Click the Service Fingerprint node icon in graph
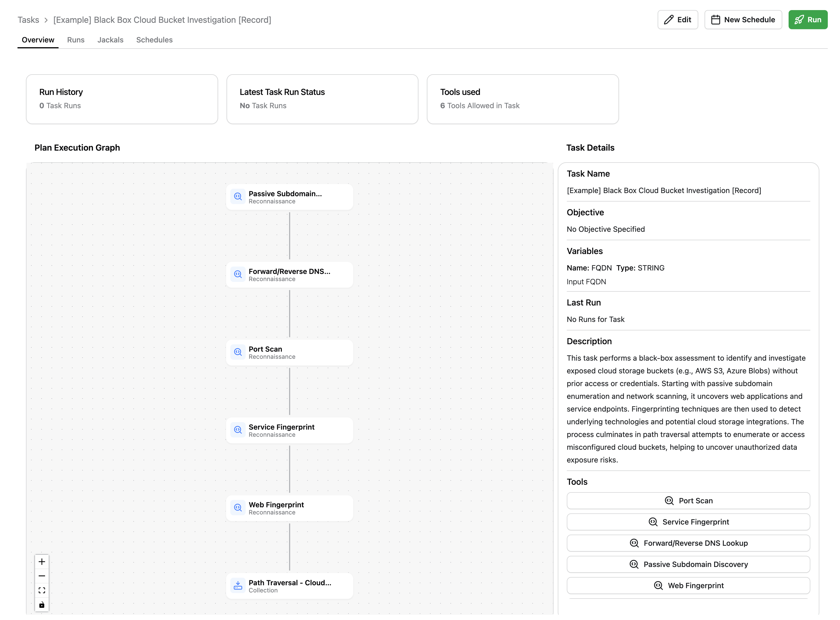The image size is (840, 620). [x=238, y=430]
